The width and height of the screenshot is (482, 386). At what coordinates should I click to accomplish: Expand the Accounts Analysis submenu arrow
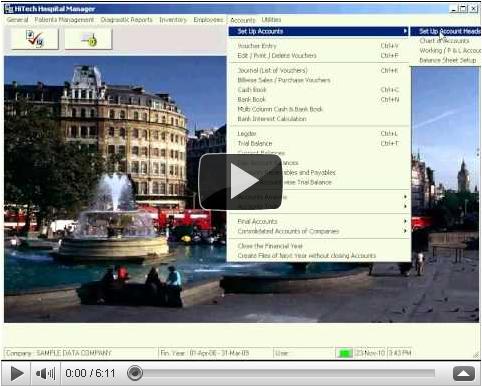click(405, 197)
